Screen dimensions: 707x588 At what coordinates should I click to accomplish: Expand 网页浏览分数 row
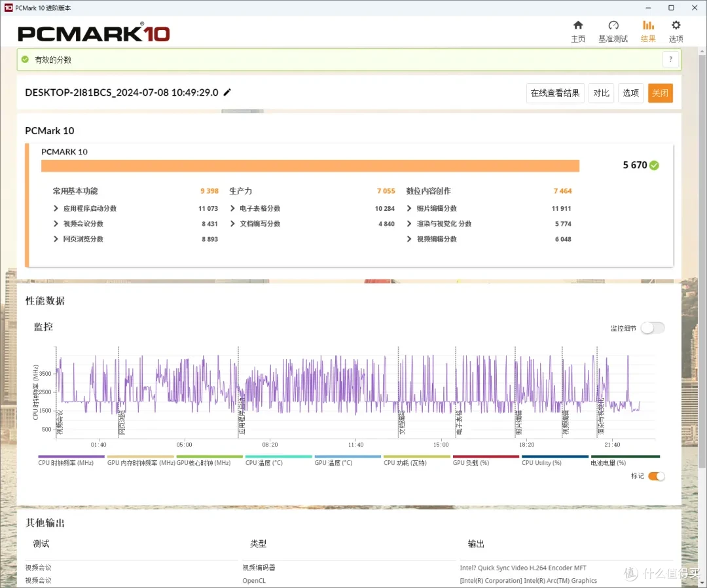[56, 239]
